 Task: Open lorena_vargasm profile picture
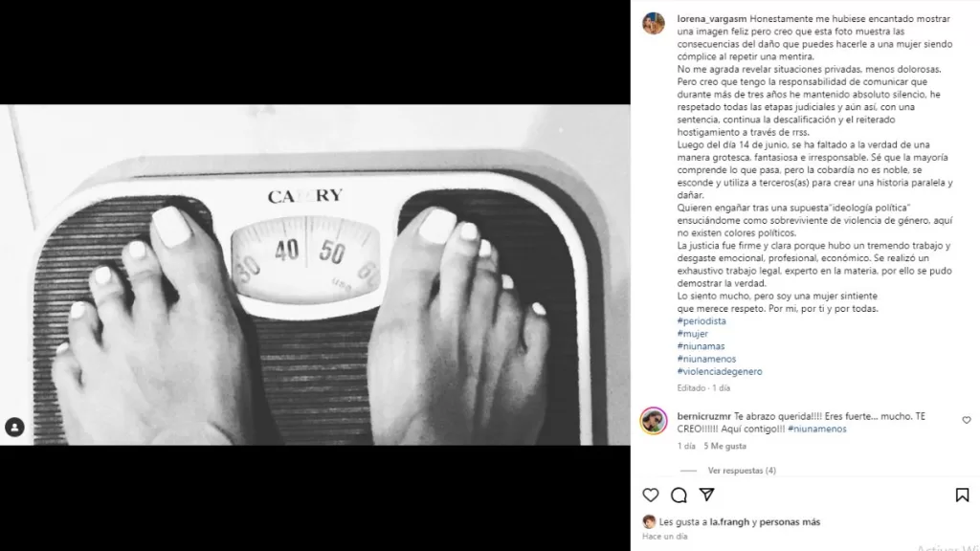click(654, 23)
